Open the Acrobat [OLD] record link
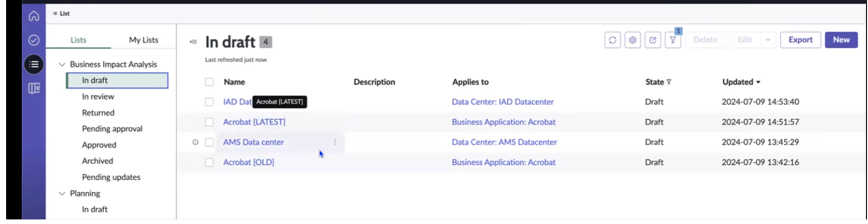Screen dimensions: 868x224 pos(249,162)
